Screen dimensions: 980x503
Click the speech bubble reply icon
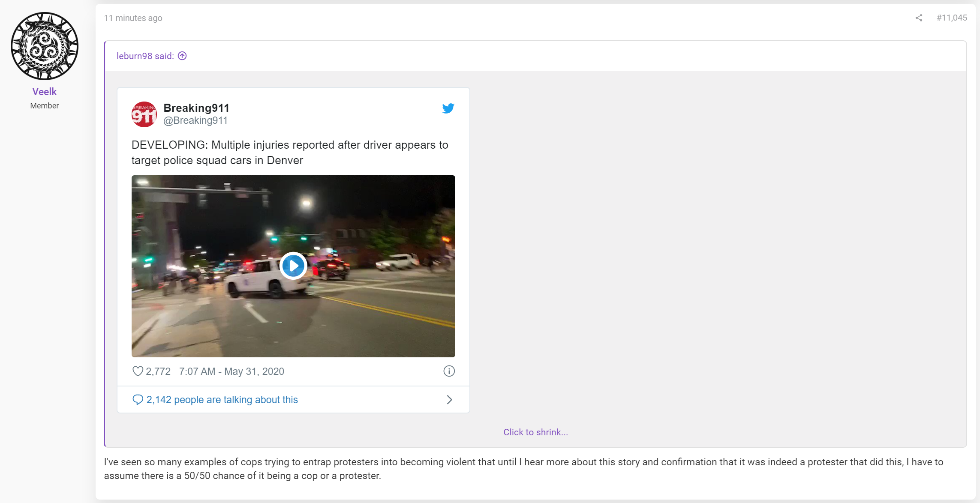[138, 400]
